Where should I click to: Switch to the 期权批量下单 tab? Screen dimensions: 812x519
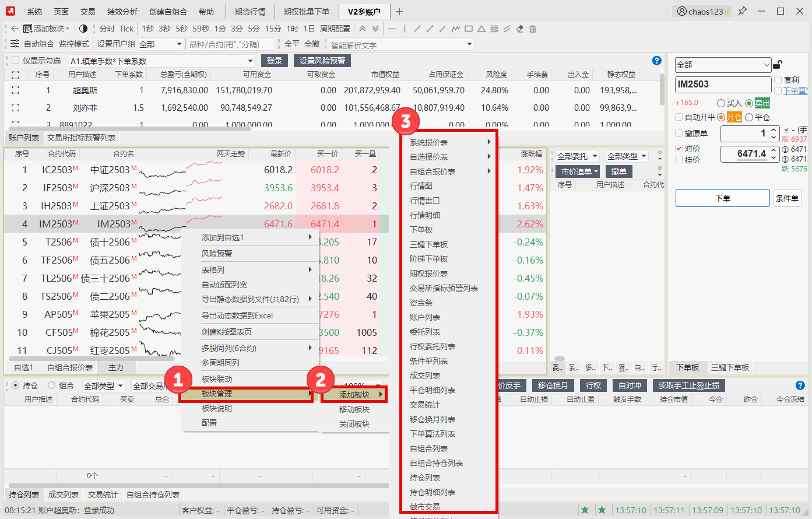tap(307, 12)
